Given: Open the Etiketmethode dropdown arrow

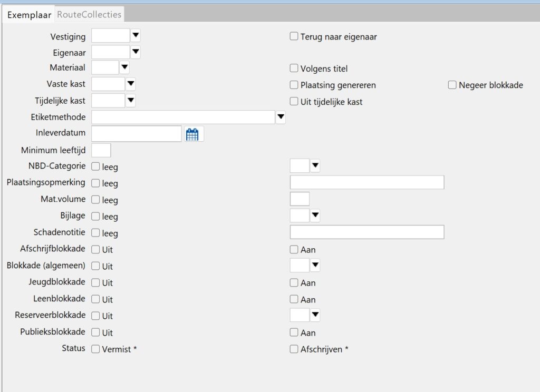Looking at the screenshot, I should click(x=281, y=117).
